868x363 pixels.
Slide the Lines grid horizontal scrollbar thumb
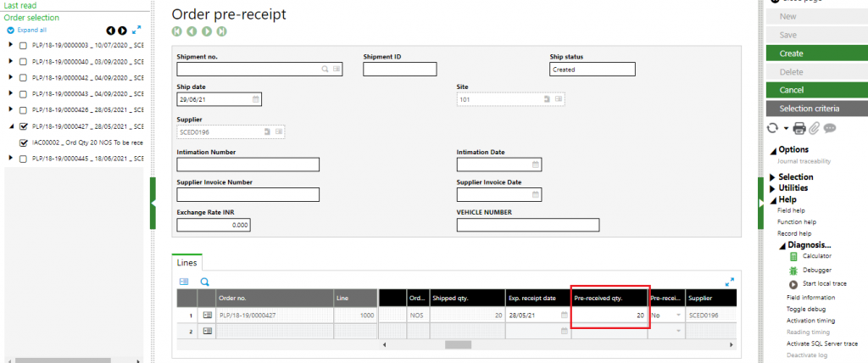(459, 344)
